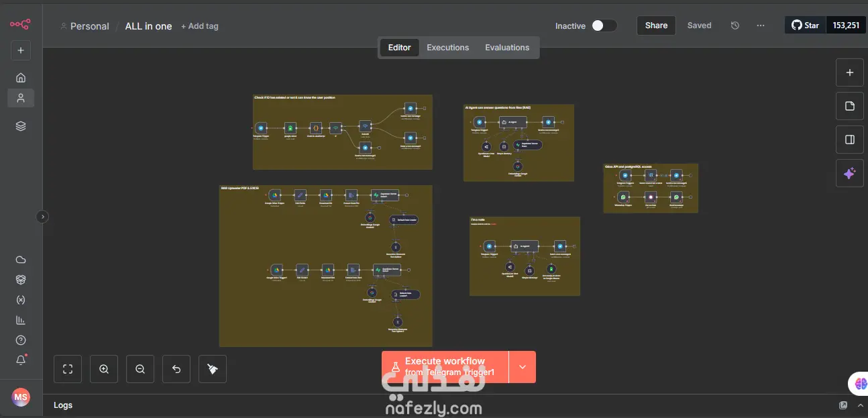
Task: Switch to the Evaluations tab
Action: tap(507, 48)
